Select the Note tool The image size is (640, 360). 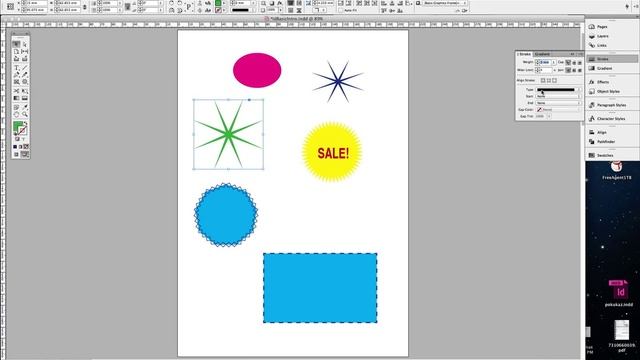click(x=16, y=107)
